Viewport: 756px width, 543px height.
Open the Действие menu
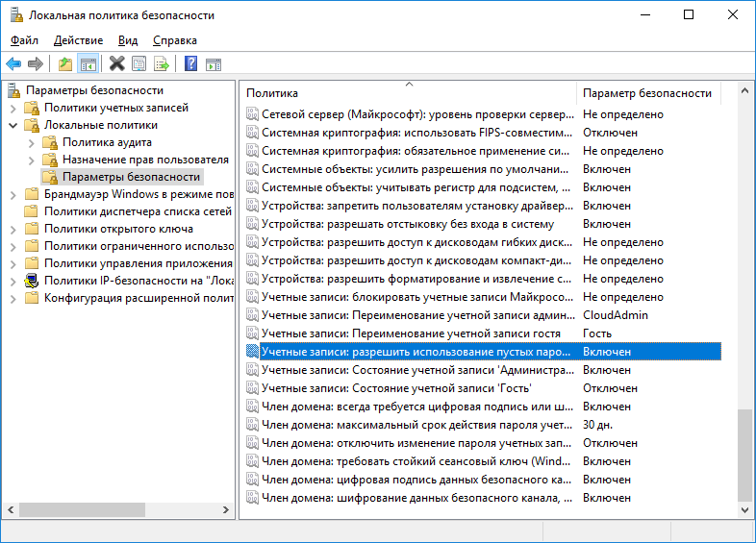[x=78, y=40]
